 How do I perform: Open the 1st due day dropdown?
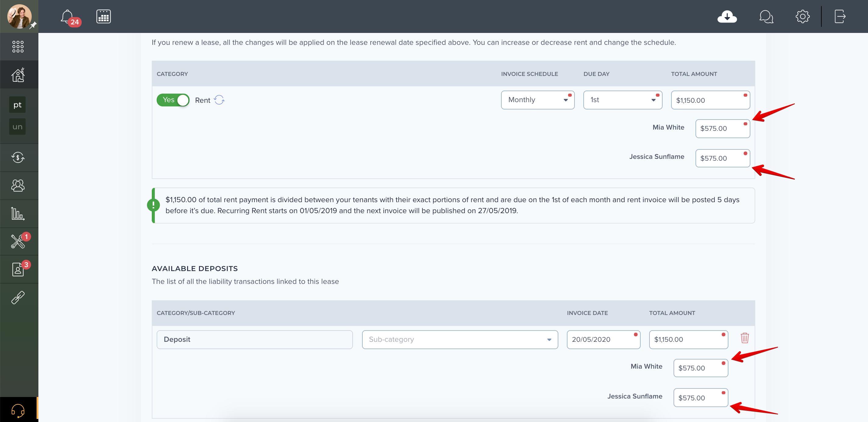(x=623, y=100)
